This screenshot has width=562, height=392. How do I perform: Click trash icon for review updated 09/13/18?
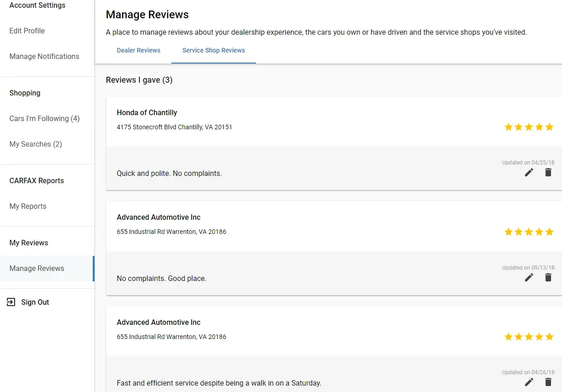548,277
